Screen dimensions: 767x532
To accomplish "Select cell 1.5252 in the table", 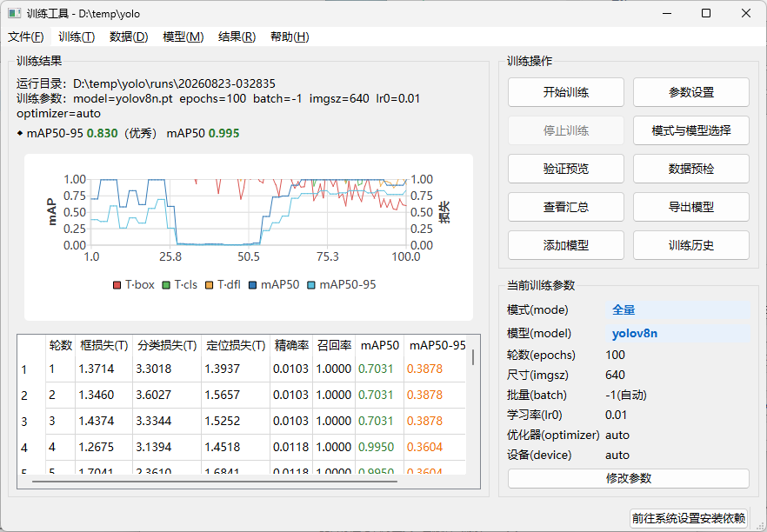I will point(236,421).
